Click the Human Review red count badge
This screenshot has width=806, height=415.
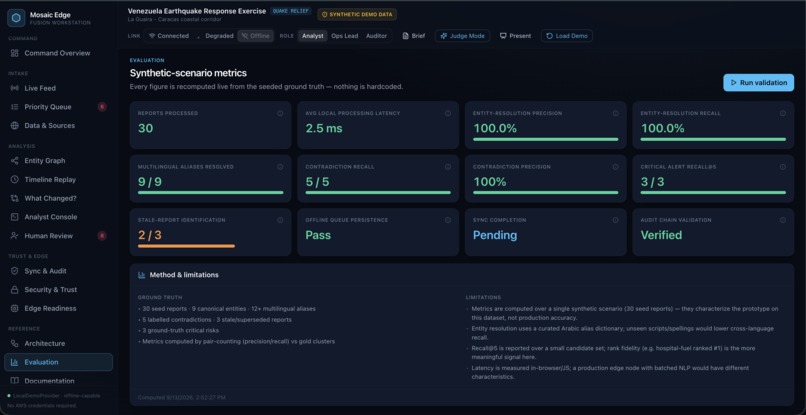tap(102, 236)
